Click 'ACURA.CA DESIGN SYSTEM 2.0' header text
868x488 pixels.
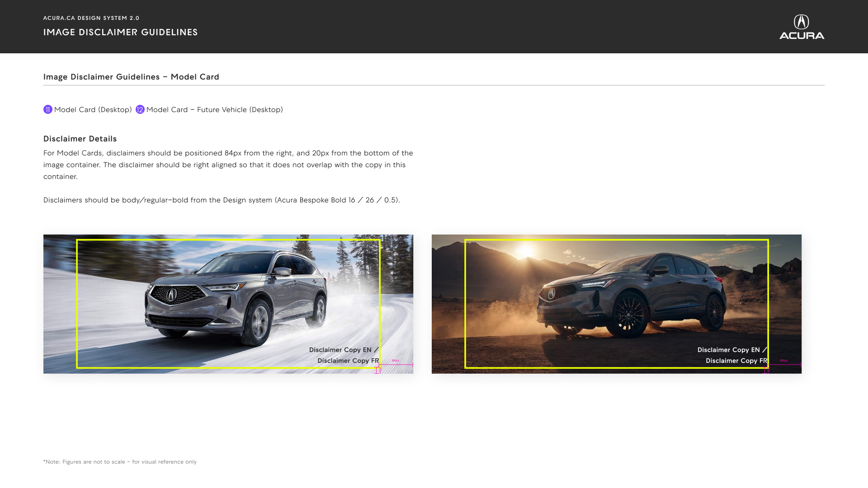pyautogui.click(x=91, y=18)
